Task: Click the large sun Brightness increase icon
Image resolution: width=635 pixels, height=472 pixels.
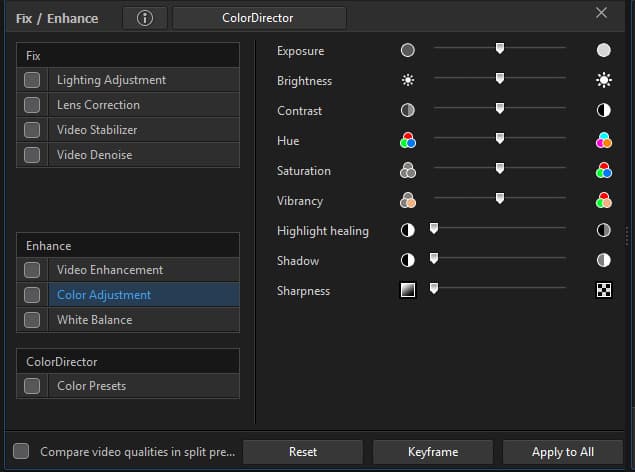Action: point(603,80)
